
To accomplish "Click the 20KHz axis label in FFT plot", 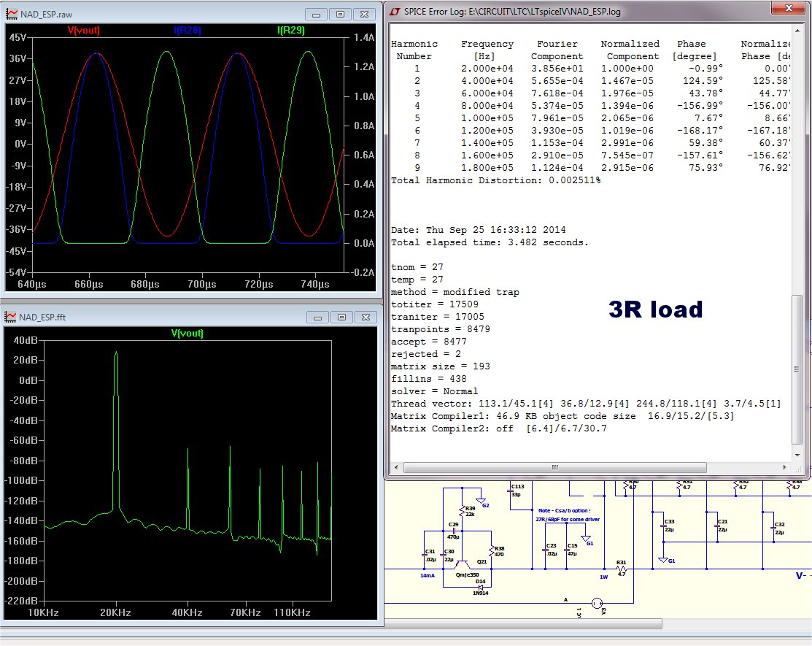I will (115, 612).
